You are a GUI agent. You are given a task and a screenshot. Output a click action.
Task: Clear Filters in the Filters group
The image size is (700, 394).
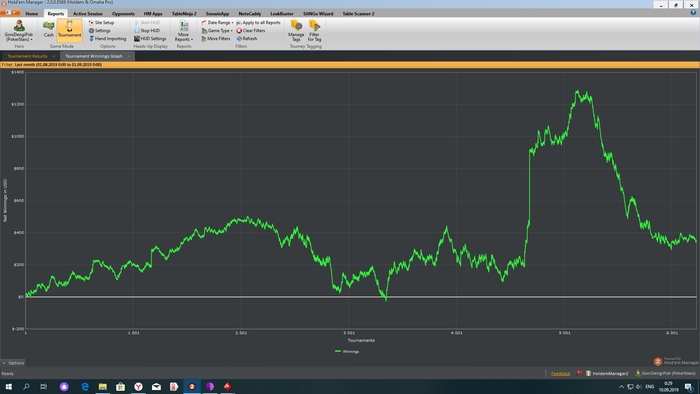point(250,30)
